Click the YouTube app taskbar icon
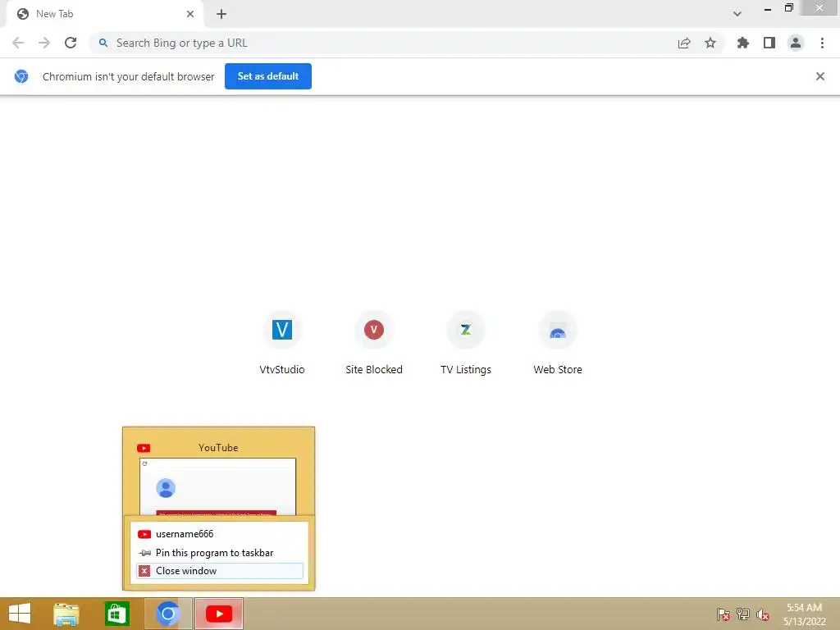This screenshot has width=840, height=630. point(219,614)
